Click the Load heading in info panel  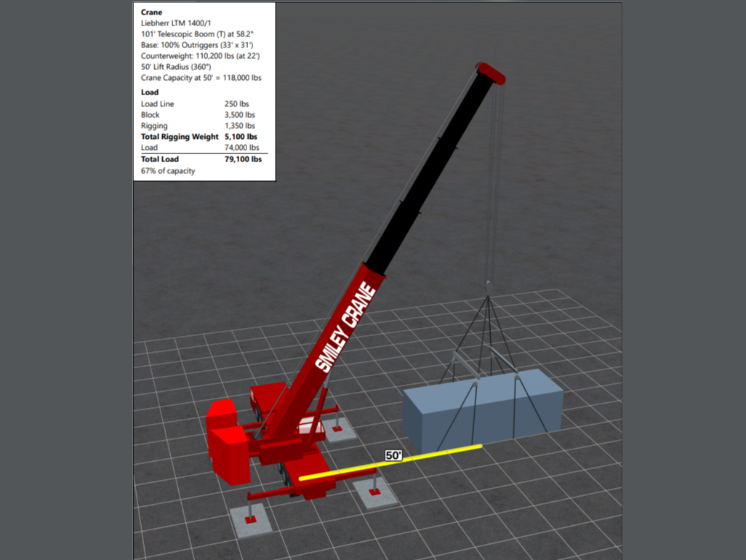[x=150, y=92]
